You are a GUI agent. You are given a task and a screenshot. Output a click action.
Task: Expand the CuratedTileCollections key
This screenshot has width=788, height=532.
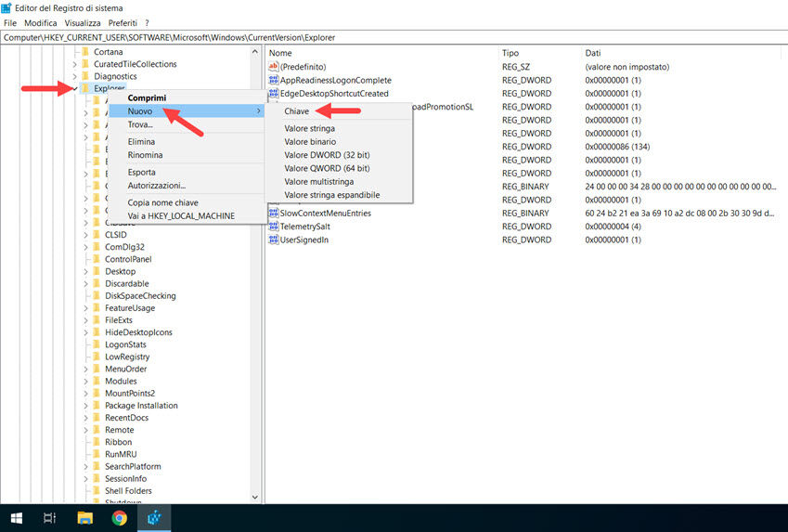point(74,64)
